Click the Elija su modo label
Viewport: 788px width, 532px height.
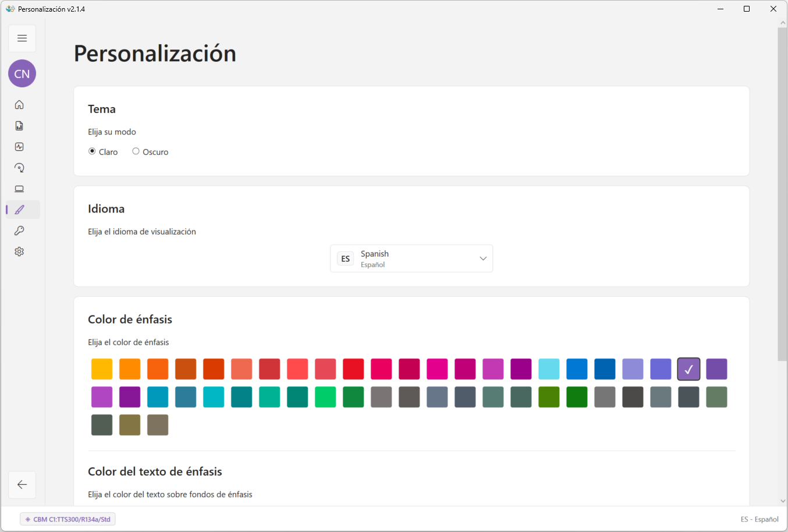[x=112, y=132]
